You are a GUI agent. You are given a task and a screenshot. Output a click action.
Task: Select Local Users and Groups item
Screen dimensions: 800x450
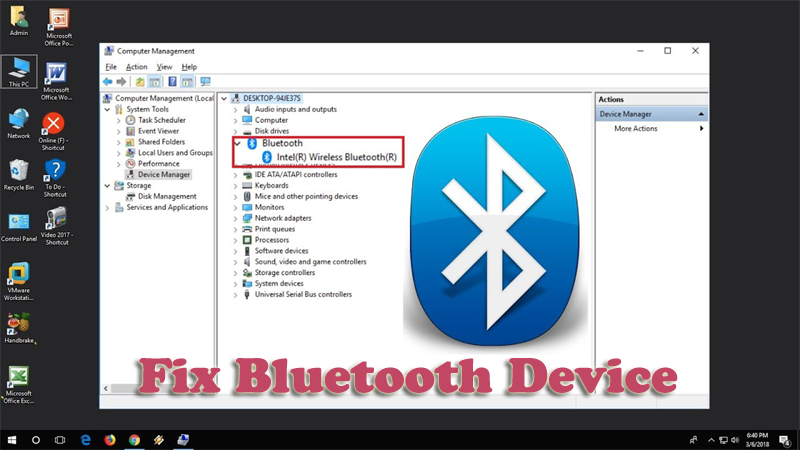point(175,153)
